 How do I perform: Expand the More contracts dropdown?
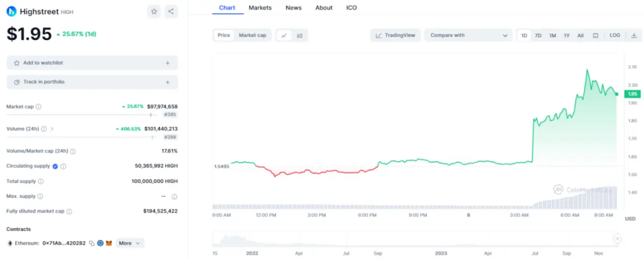point(130,243)
